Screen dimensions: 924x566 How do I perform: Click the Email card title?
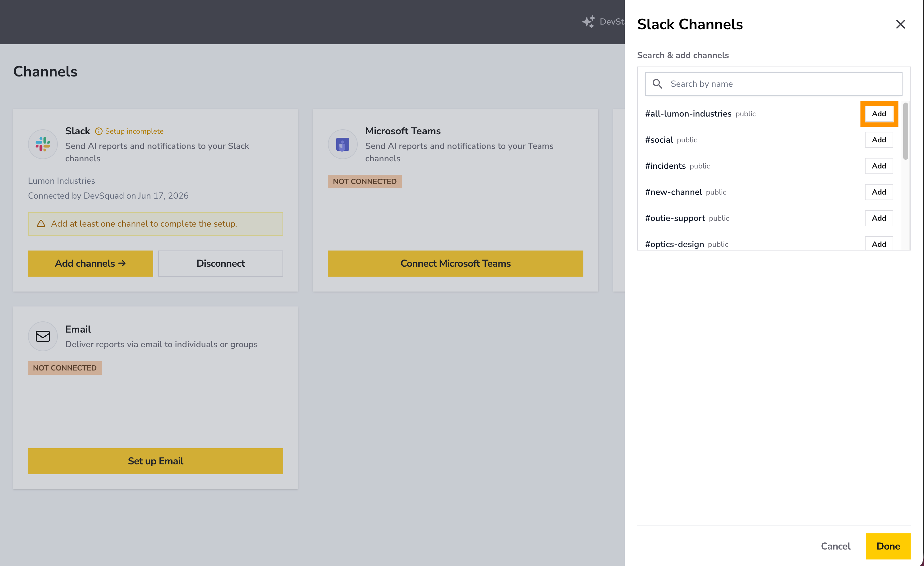click(78, 329)
